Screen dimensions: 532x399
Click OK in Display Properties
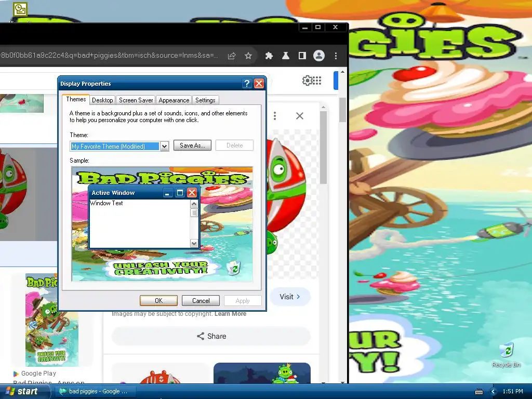(x=158, y=301)
